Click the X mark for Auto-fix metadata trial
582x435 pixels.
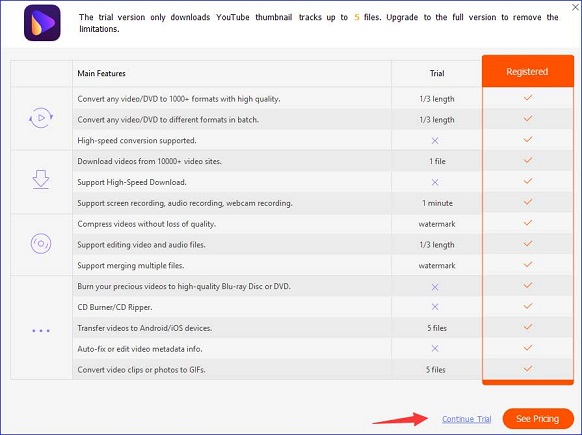pos(435,348)
